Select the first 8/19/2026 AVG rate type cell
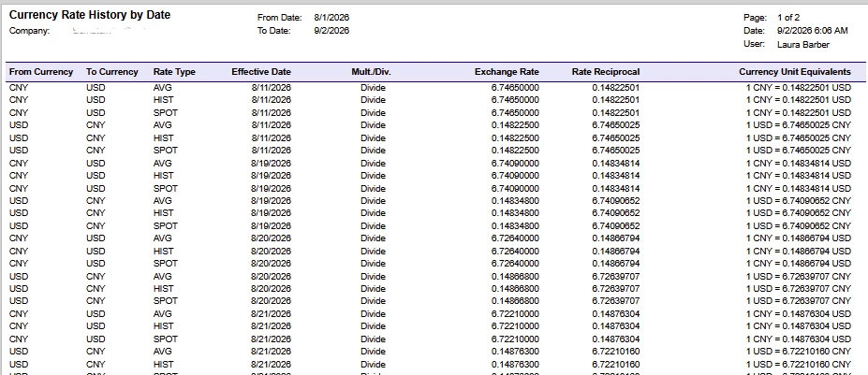 pyautogui.click(x=163, y=163)
